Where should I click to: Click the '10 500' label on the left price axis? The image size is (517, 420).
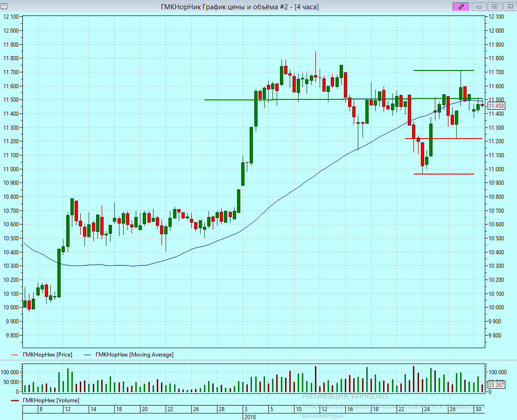point(11,238)
